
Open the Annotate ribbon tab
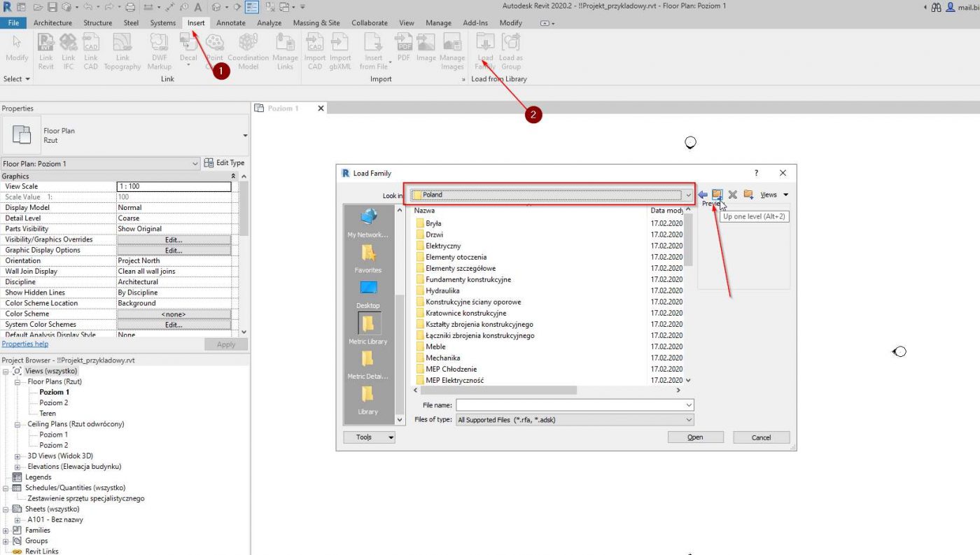231,22
